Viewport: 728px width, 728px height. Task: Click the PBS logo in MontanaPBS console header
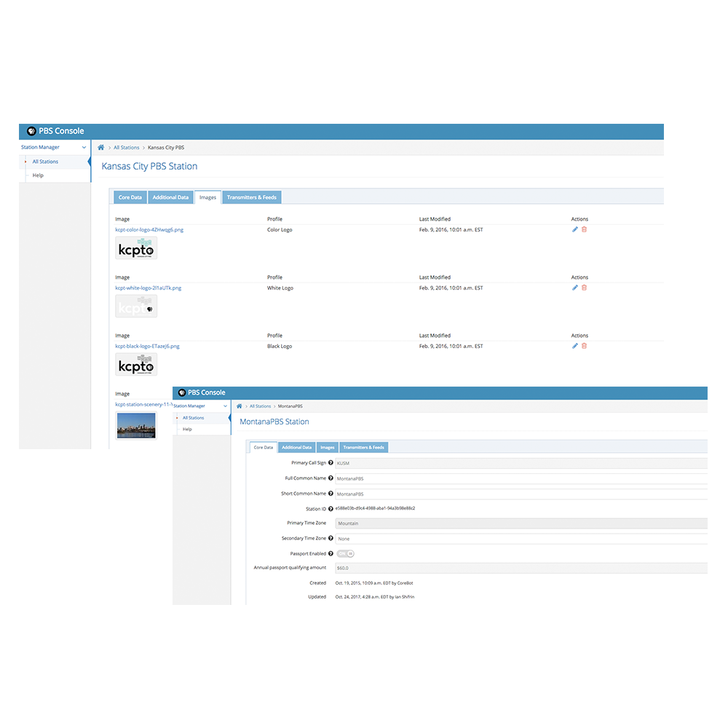(182, 393)
